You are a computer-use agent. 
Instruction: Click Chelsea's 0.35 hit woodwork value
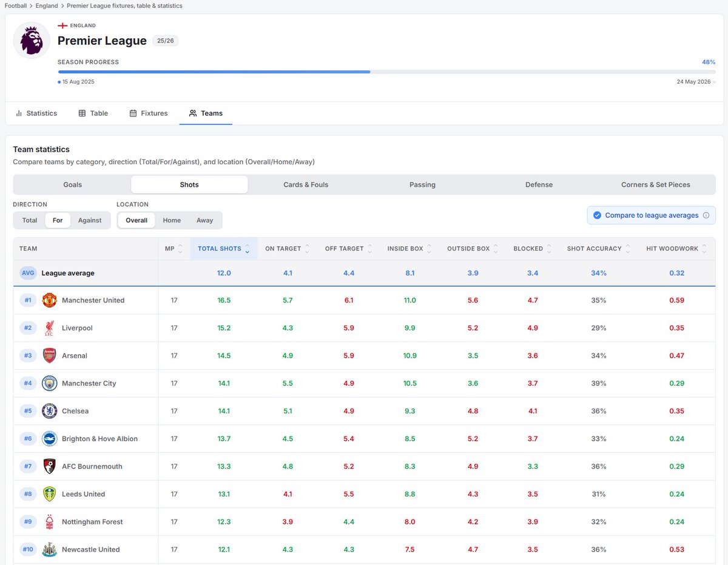677,411
